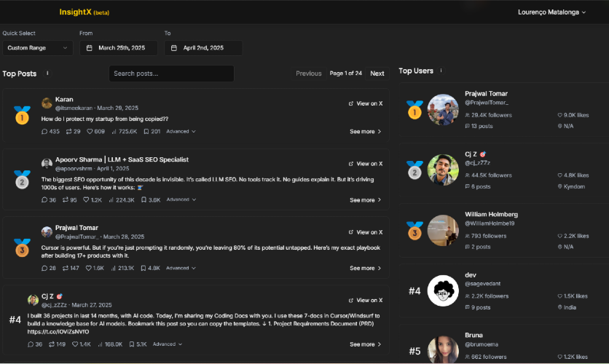
Task: Click the repost icon on Prajwal Tomar's post
Action: tap(66, 268)
